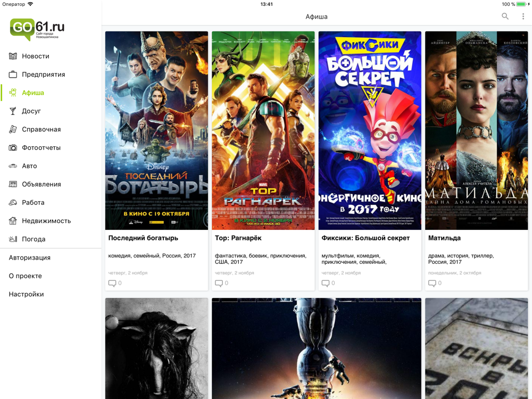The width and height of the screenshot is (532, 399).
Task: Click the Предприятия briefcase icon
Action: coord(13,74)
